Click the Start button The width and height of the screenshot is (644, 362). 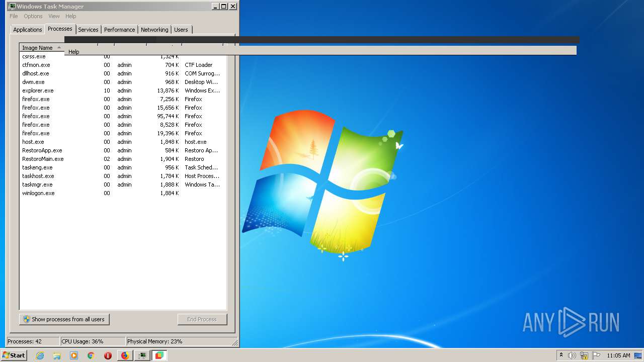click(14, 355)
